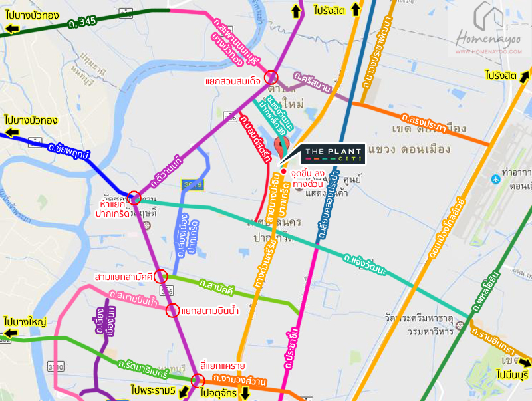Click red circle at แยกสวนสมเด็จ
This screenshot has width=532, height=401.
coord(271,77)
